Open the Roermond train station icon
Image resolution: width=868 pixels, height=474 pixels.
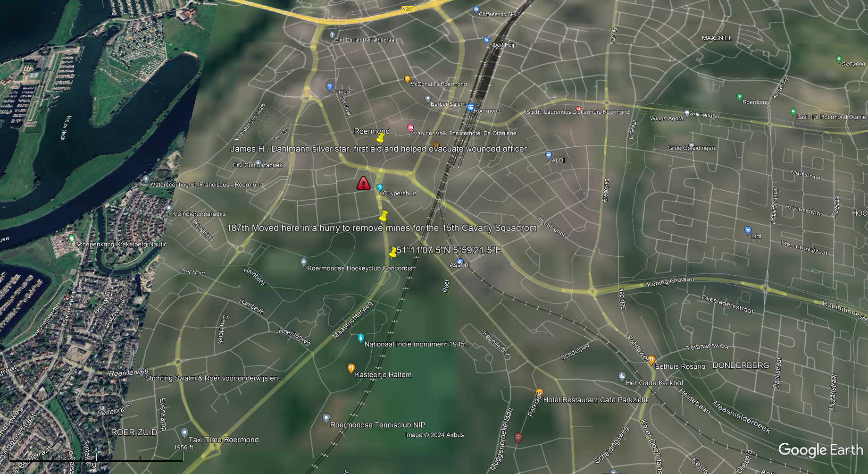coord(470,107)
